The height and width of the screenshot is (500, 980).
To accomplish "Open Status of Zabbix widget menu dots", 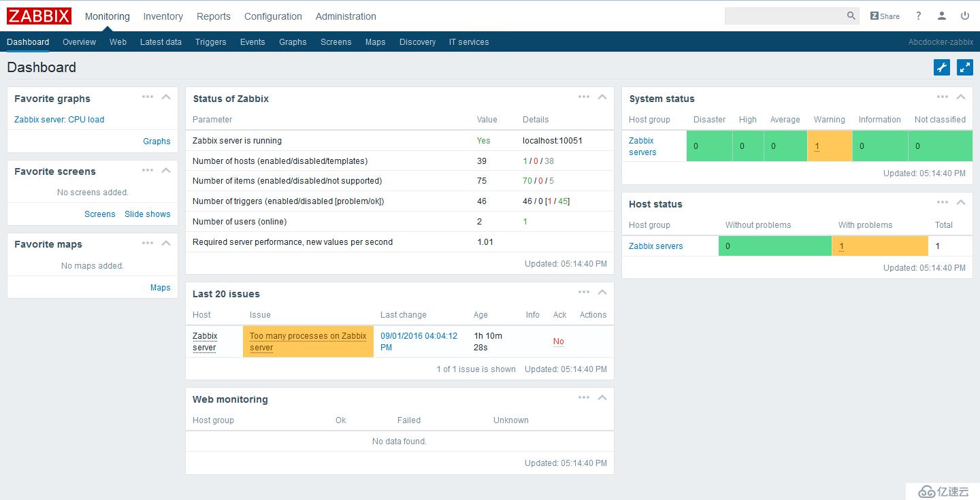I will 584,97.
